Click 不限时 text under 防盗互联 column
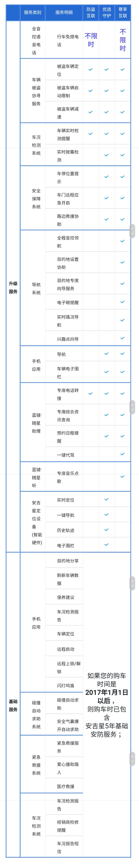 click(91, 40)
